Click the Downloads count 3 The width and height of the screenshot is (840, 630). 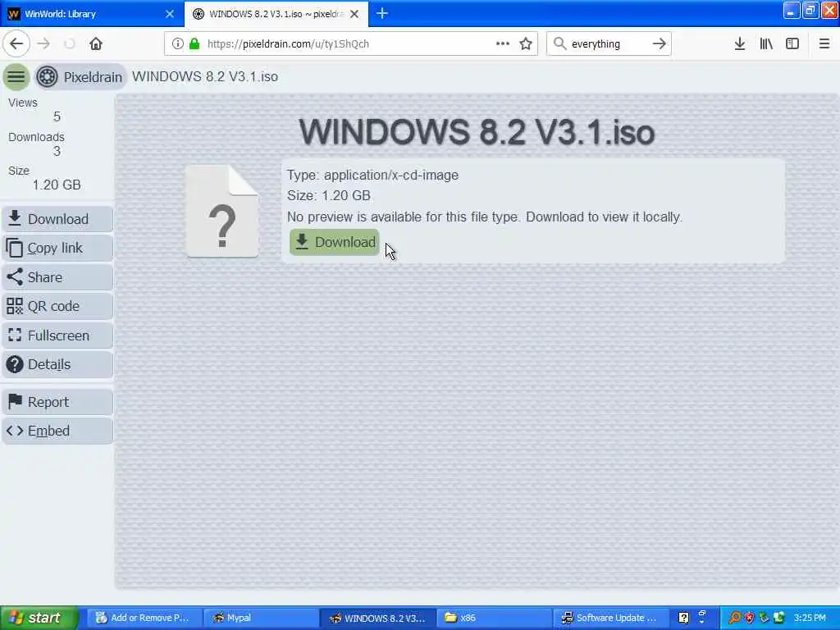coord(57,151)
